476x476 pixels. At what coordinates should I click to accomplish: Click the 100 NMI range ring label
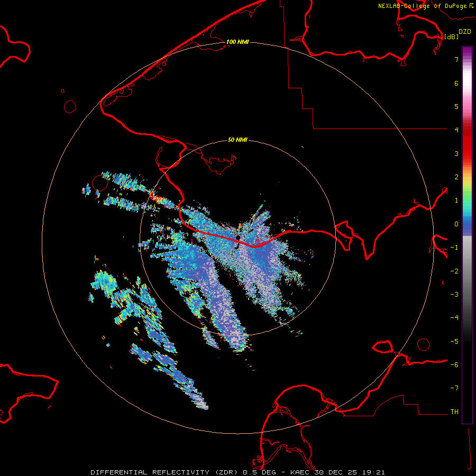coord(237,42)
